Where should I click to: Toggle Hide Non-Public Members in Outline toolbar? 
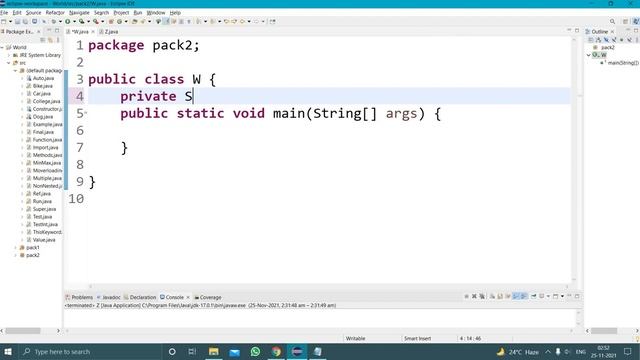click(x=621, y=40)
